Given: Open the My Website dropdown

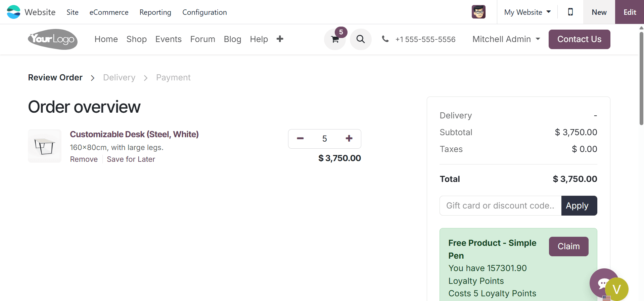Looking at the screenshot, I should coord(527,12).
